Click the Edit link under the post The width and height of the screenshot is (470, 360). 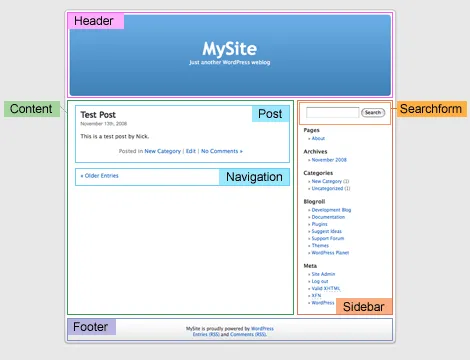(x=191, y=151)
